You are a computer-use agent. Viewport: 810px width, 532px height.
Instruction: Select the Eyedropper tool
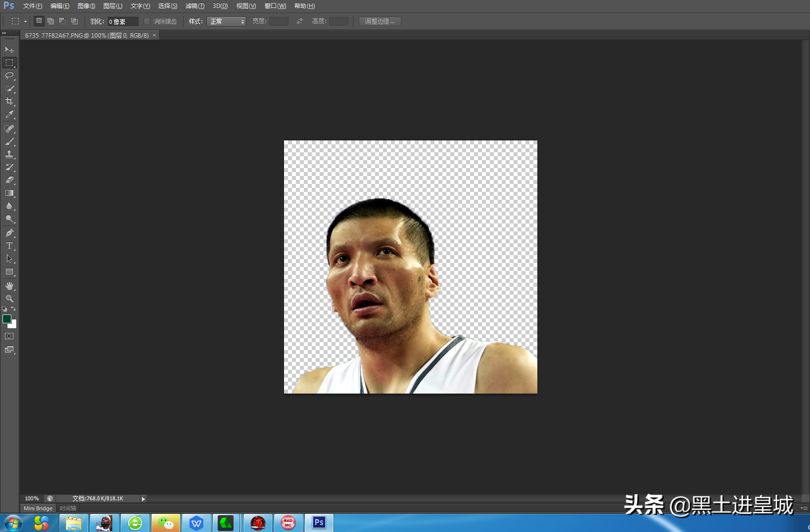(x=9, y=114)
